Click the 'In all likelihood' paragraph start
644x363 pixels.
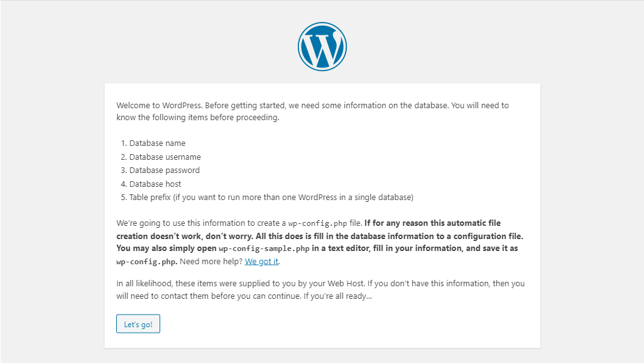tap(145, 283)
